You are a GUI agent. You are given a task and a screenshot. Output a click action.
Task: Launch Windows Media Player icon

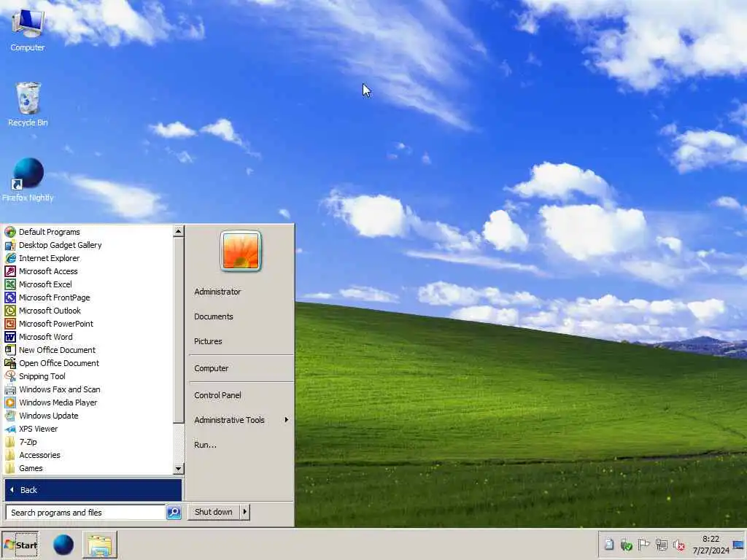coord(10,402)
